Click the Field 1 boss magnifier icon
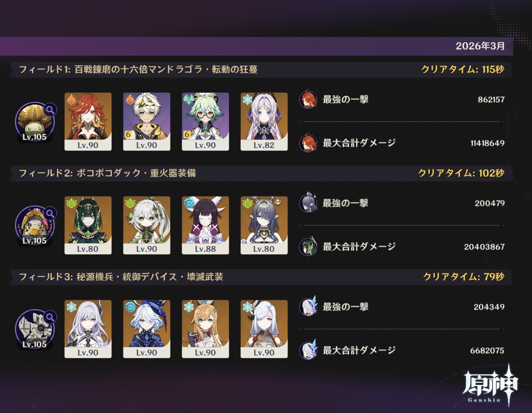This screenshot has width=532, height=413. pos(50,110)
